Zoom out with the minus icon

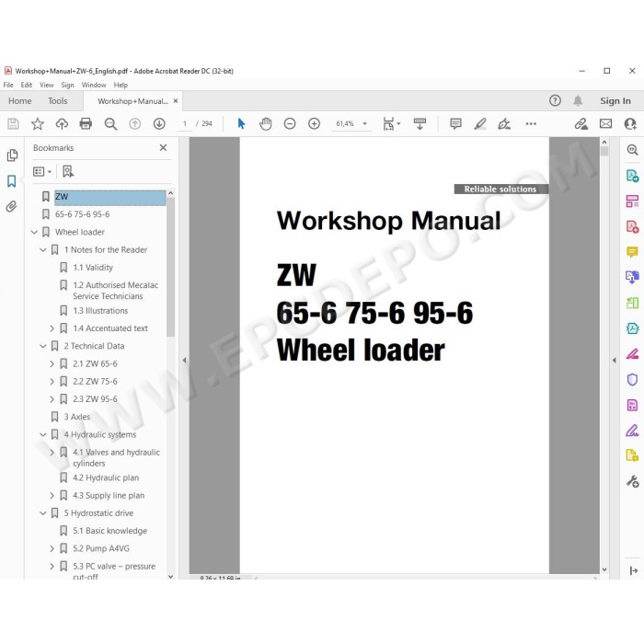pyautogui.click(x=290, y=123)
